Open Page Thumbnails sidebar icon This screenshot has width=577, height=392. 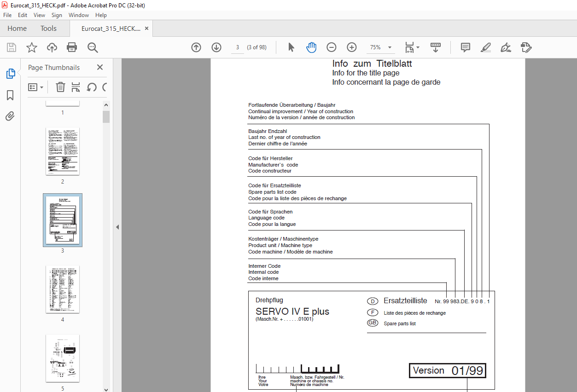(x=10, y=74)
